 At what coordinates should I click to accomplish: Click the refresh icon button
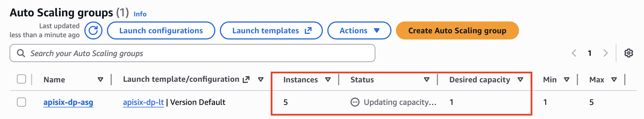click(x=93, y=30)
